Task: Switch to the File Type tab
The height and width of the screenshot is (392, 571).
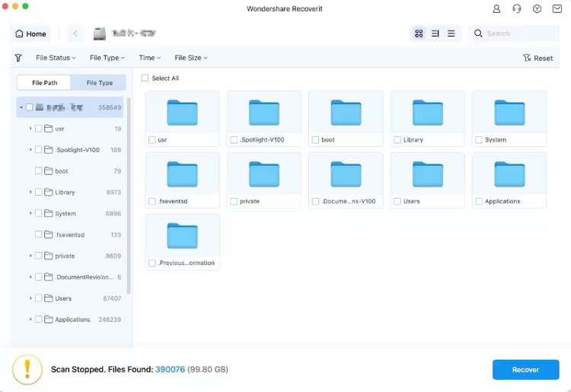Action: pyautogui.click(x=99, y=83)
